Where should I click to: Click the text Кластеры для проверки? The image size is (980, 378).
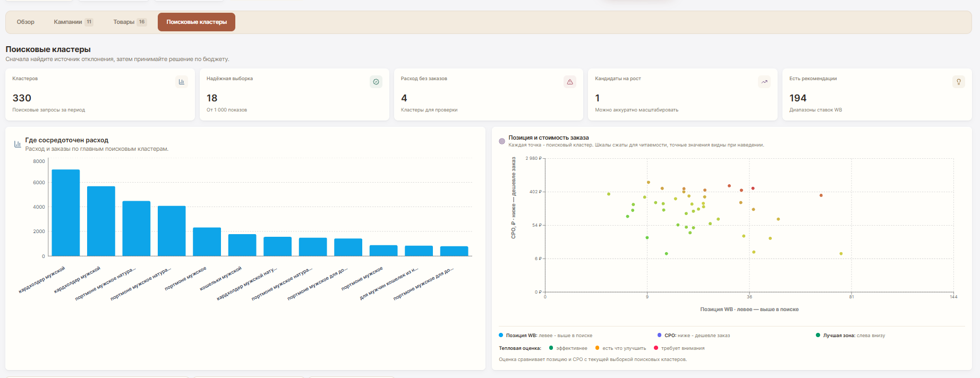[x=429, y=110]
